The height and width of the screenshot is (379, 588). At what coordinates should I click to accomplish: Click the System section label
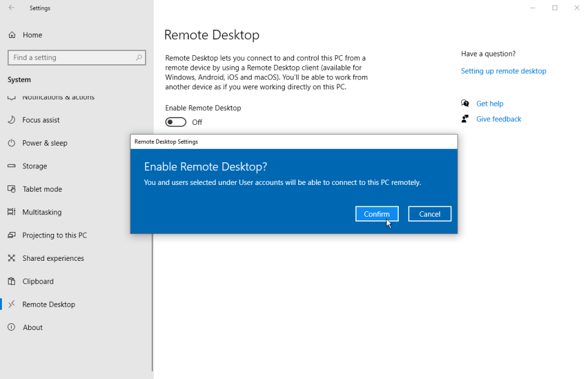[19, 80]
